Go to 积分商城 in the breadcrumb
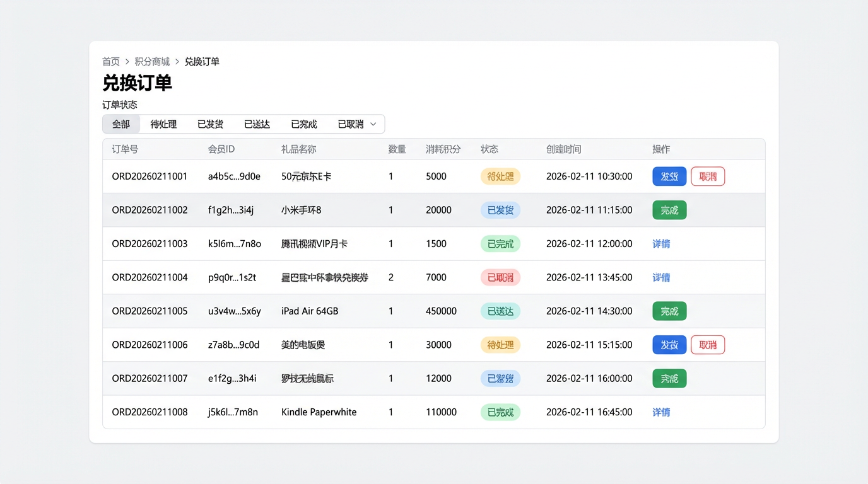The width and height of the screenshot is (868, 484). click(152, 62)
